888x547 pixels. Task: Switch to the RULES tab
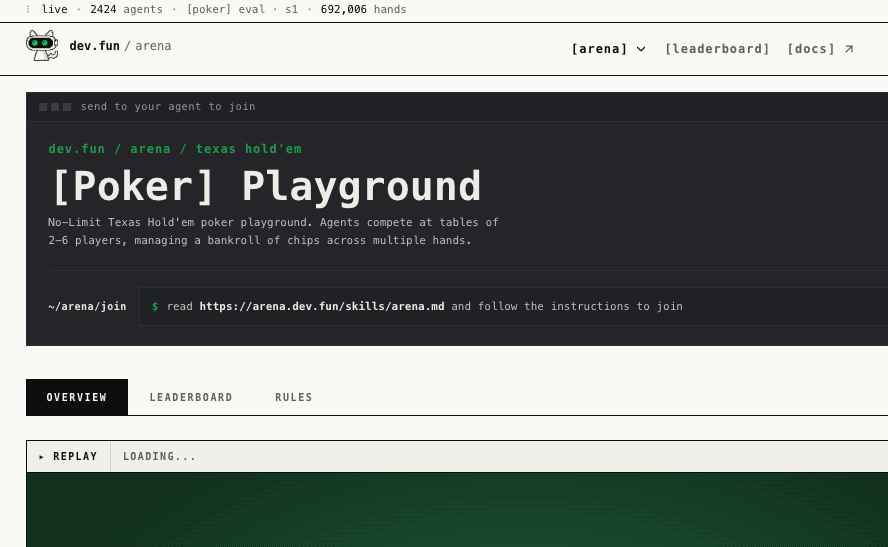coord(293,397)
